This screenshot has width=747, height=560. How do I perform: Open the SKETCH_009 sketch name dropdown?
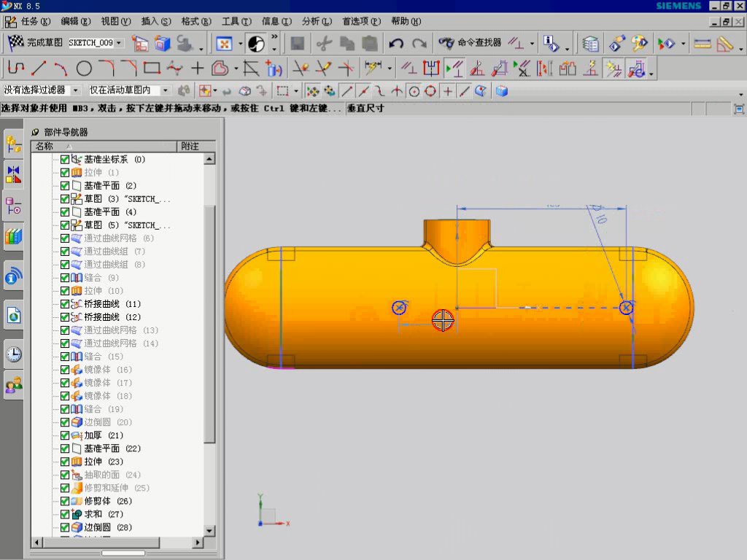[x=119, y=43]
